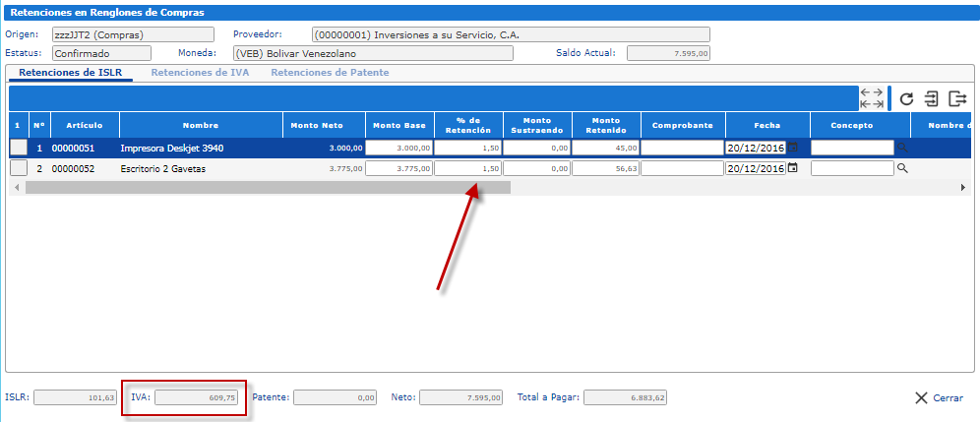Click the refresh icon in grid toolbar
980x422 pixels.
907,98
